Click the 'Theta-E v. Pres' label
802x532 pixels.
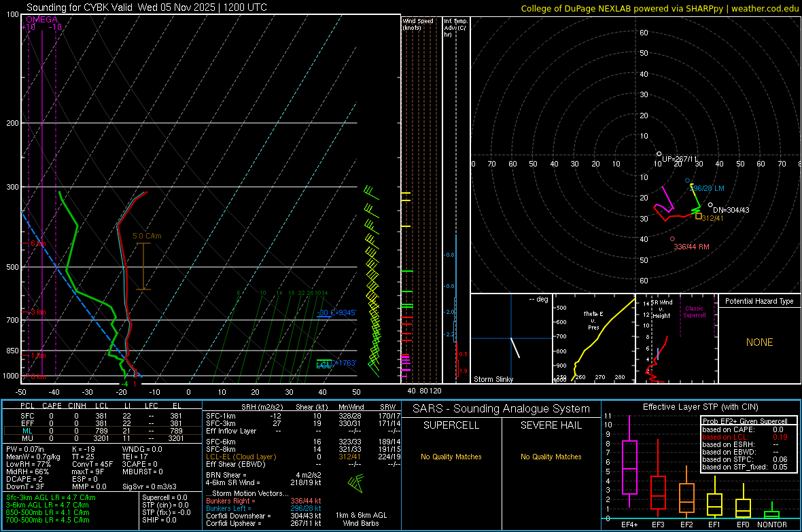[593, 320]
